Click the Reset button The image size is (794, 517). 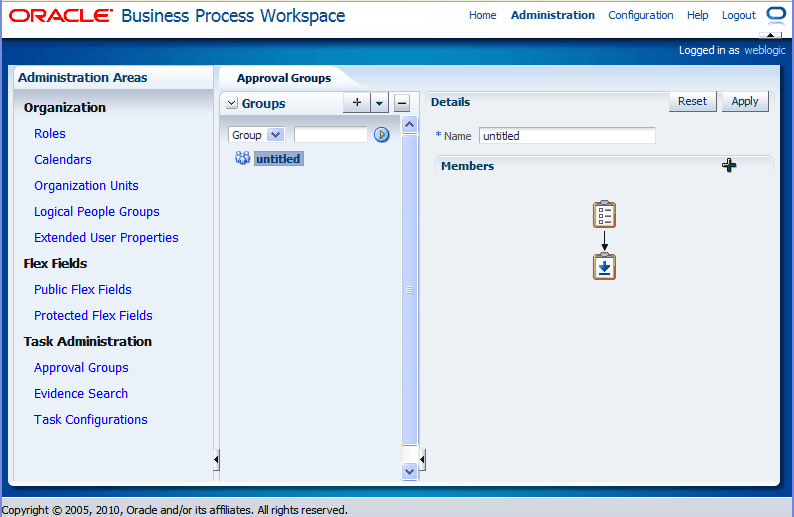coord(692,101)
